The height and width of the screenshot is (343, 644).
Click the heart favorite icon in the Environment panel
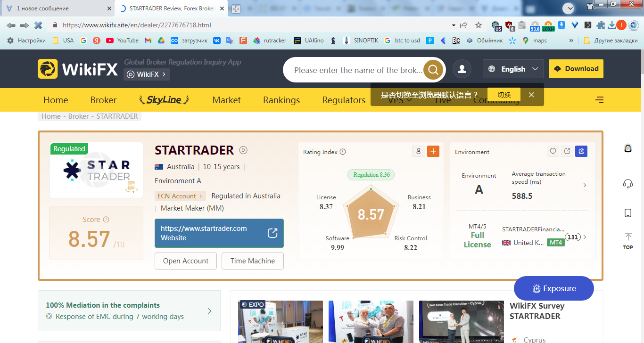[x=553, y=151]
